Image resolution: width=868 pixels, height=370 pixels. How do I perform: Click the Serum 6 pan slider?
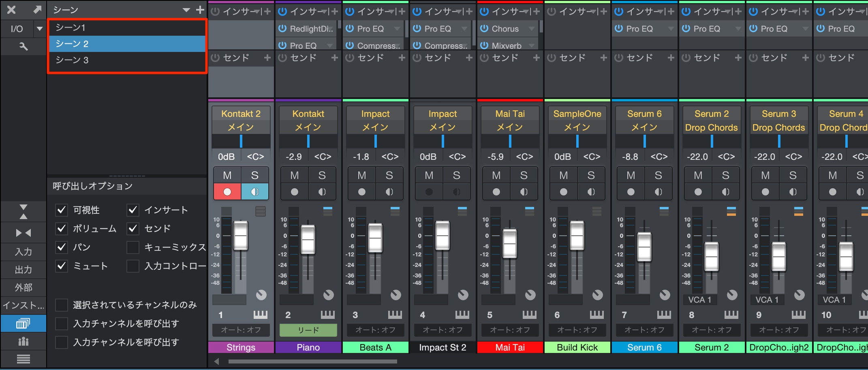[644, 141]
